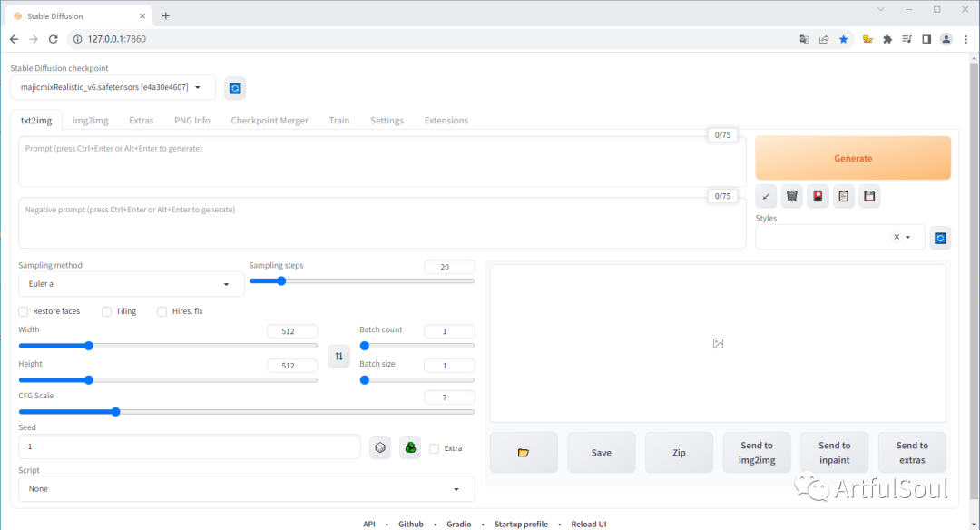980x530 pixels.
Task: Enable Hires. fix checkbox
Action: pos(162,311)
